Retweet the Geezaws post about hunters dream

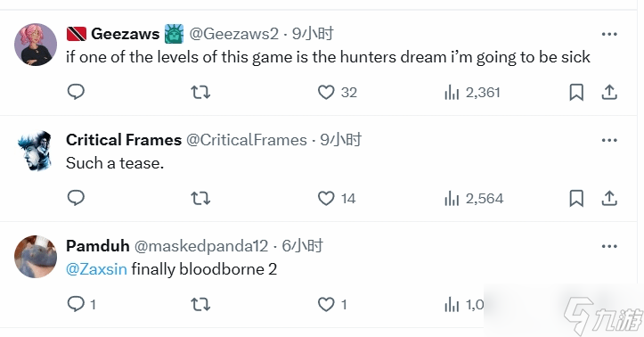click(200, 92)
